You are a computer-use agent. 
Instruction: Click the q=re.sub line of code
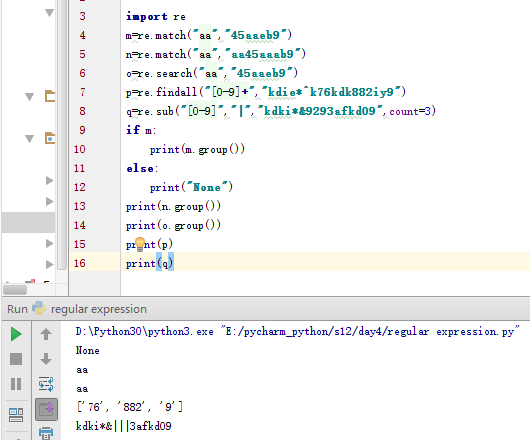point(281,111)
